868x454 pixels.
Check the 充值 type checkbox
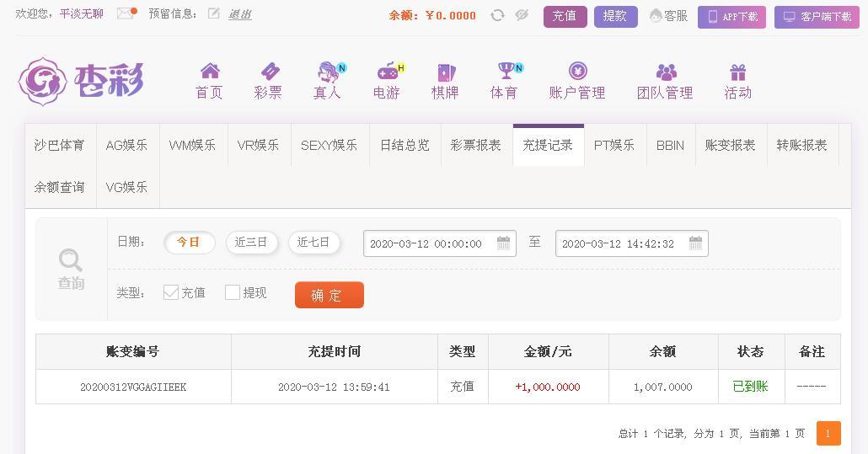point(171,292)
